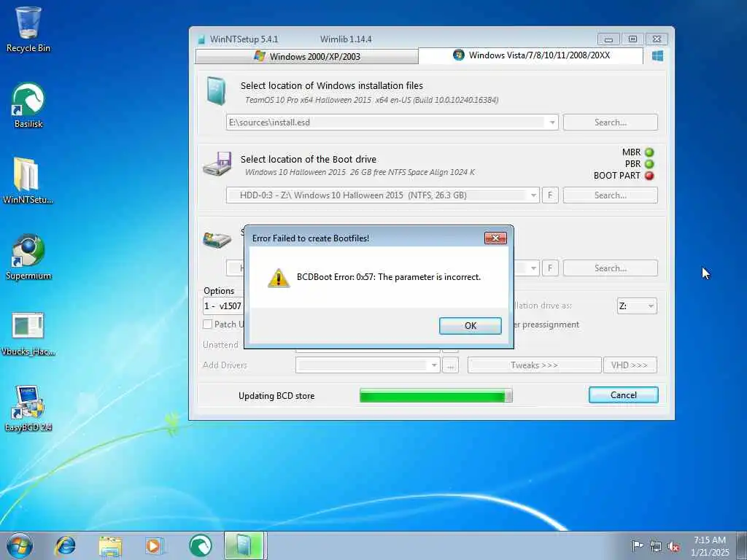Select the Windows Vista/7/8/10/11/2008/20XX tab

pyautogui.click(x=531, y=55)
